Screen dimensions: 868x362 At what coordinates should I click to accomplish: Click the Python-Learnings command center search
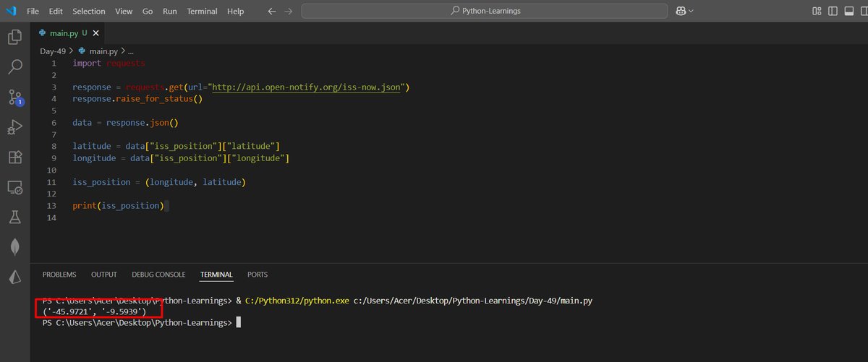pos(485,12)
